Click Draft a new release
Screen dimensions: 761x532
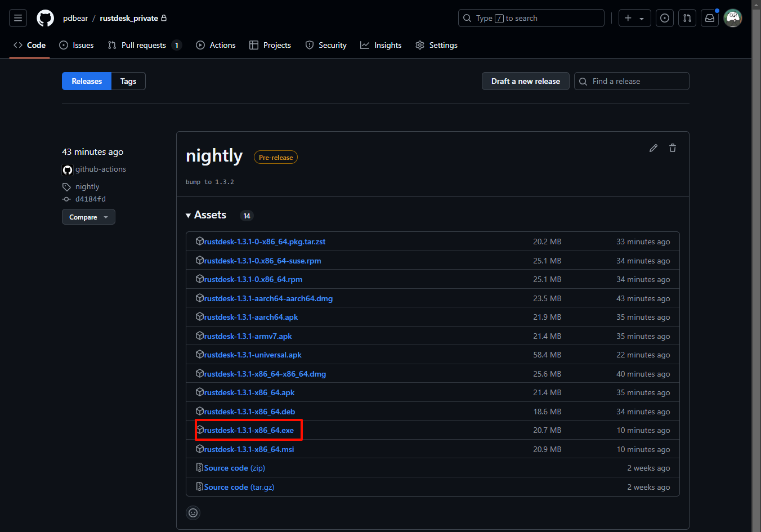coord(526,81)
